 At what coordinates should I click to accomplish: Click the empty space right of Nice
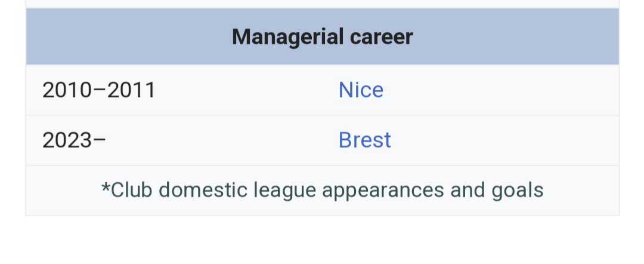501,90
